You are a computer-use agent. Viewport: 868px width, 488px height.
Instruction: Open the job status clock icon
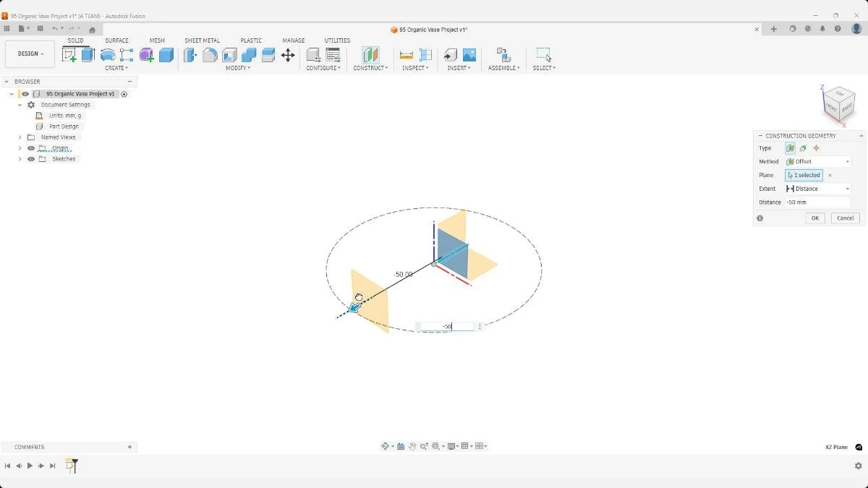pyautogui.click(x=808, y=29)
